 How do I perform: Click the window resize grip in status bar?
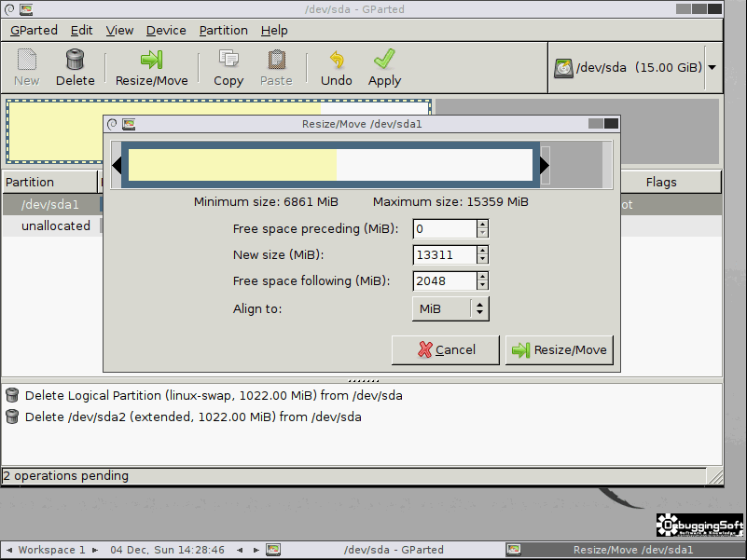coord(715,476)
